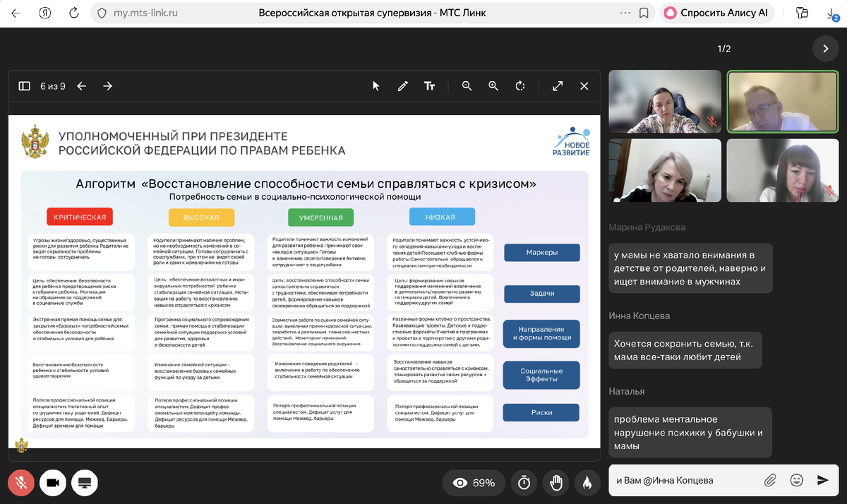The image size is (847, 504).
Task: Open Спросить Алису AI assistant
Action: (x=716, y=13)
